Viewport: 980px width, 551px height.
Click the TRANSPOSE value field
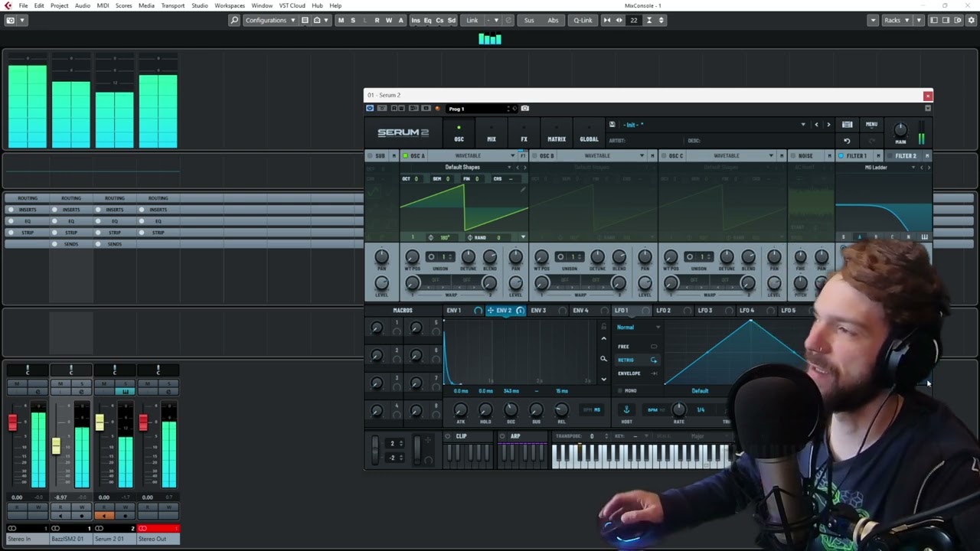coord(592,436)
